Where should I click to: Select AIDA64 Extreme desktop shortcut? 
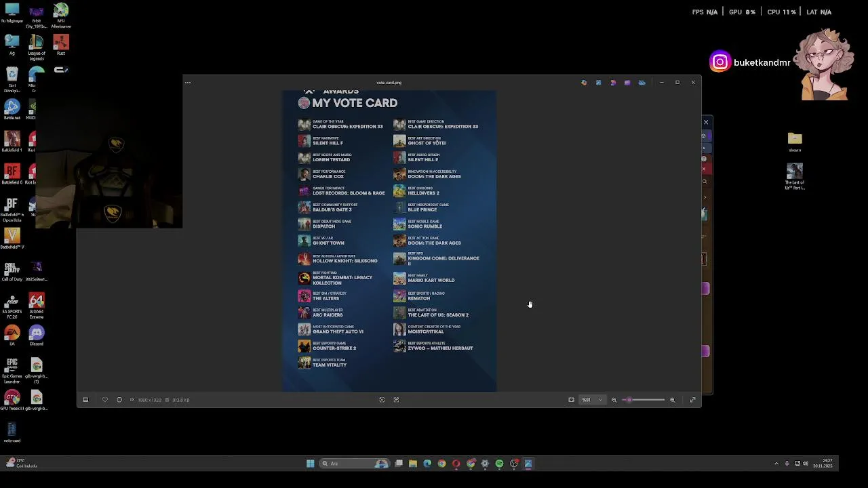[37, 306]
